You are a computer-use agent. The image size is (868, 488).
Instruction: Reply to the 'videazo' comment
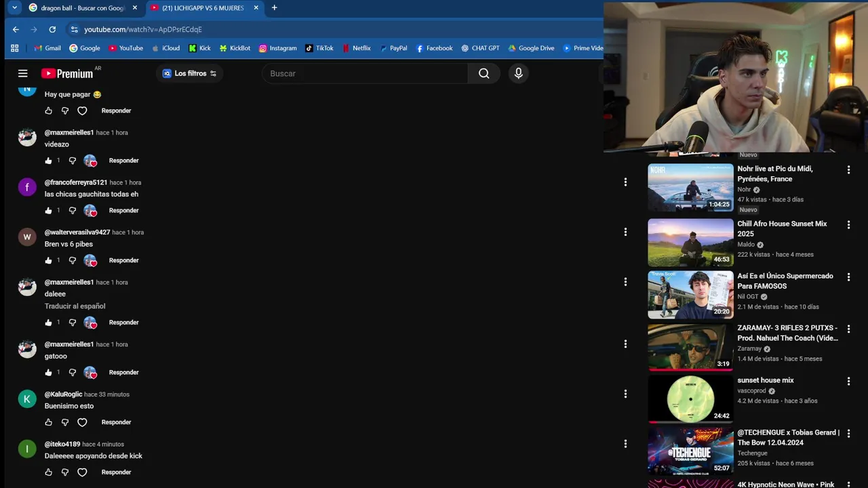coord(123,161)
